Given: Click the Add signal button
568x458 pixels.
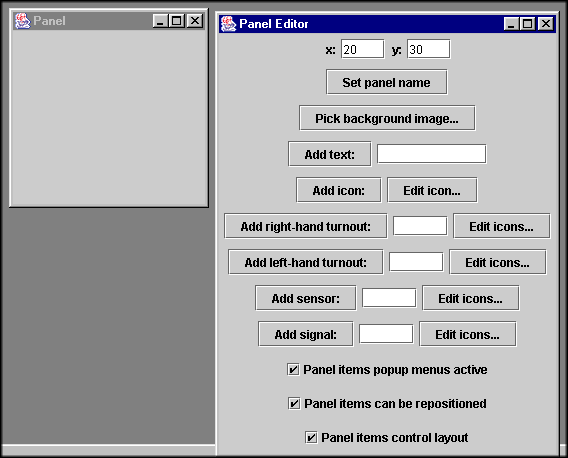Looking at the screenshot, I should (305, 334).
